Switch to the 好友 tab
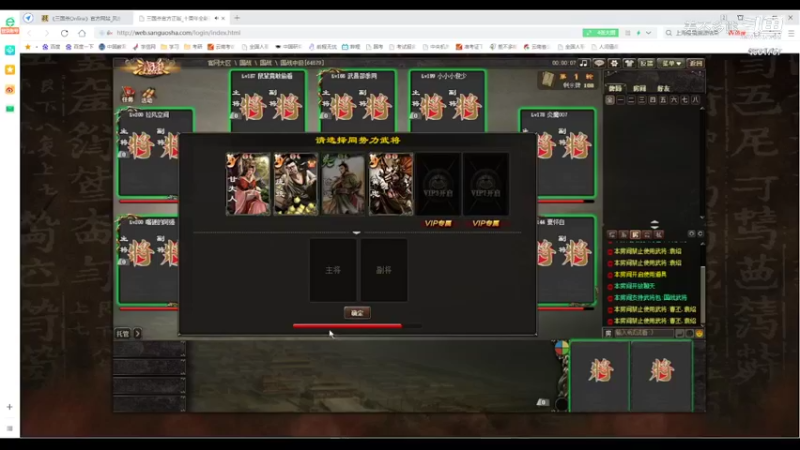Screen dimensions: 800x450 (x=663, y=88)
